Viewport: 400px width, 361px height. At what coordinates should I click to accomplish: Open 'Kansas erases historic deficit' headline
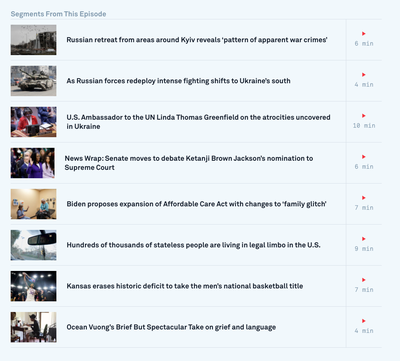(x=185, y=286)
